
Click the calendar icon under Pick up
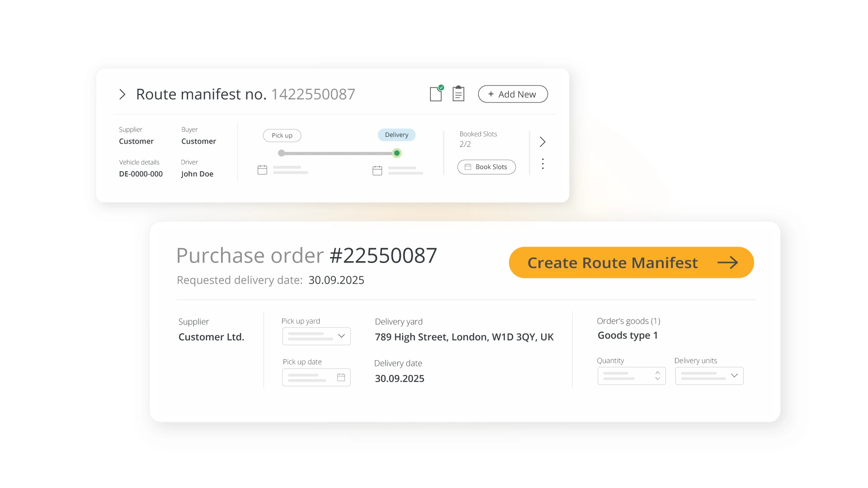click(262, 170)
